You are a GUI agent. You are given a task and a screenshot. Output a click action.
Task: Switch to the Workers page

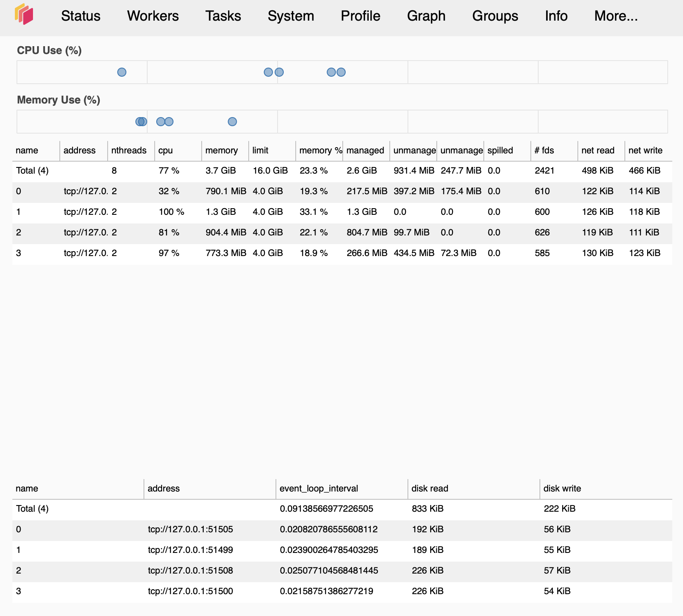click(x=153, y=16)
